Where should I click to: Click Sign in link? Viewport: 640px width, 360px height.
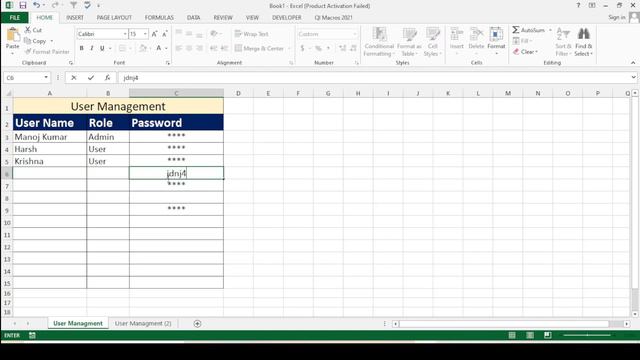coord(616,17)
